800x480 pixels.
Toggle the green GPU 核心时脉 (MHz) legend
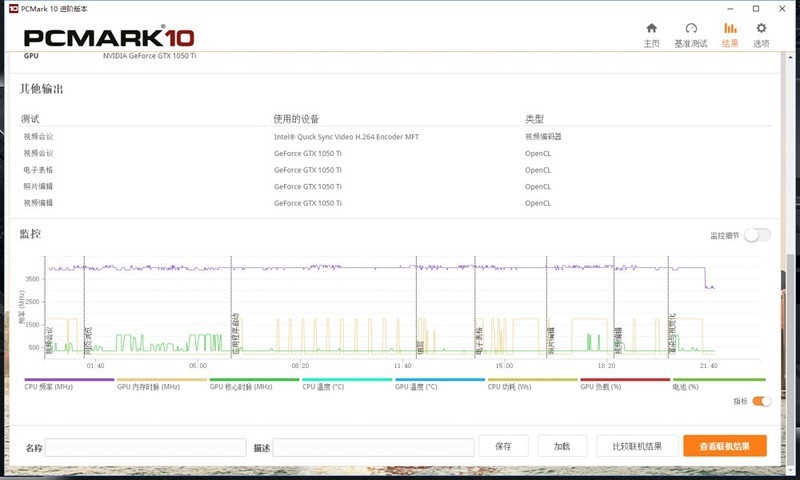pyautogui.click(x=254, y=384)
